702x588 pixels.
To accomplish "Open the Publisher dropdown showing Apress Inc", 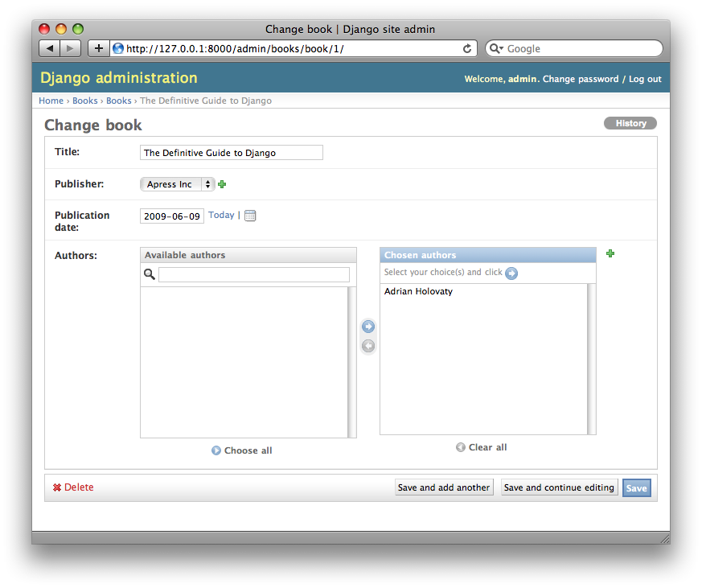I will tap(178, 184).
